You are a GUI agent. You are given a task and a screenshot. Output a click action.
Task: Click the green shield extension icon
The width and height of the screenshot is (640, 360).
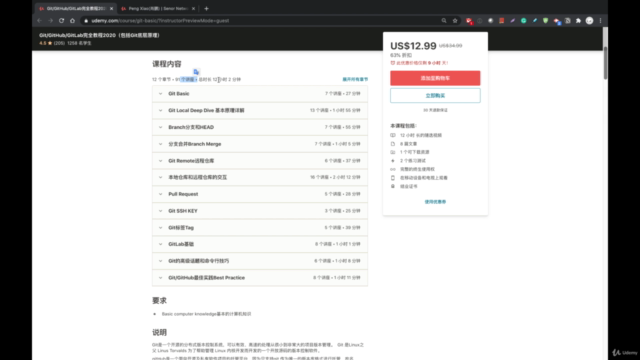point(545,20)
